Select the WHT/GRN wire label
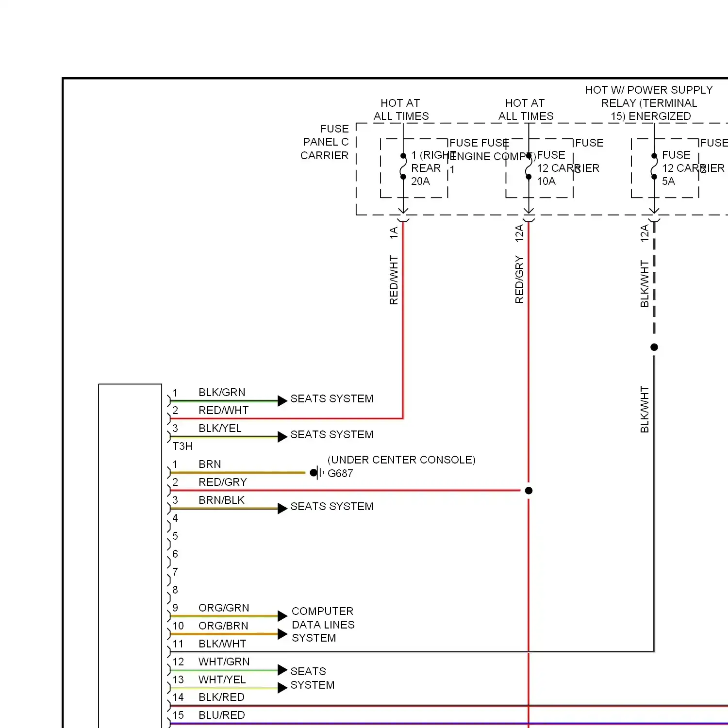 point(224,662)
